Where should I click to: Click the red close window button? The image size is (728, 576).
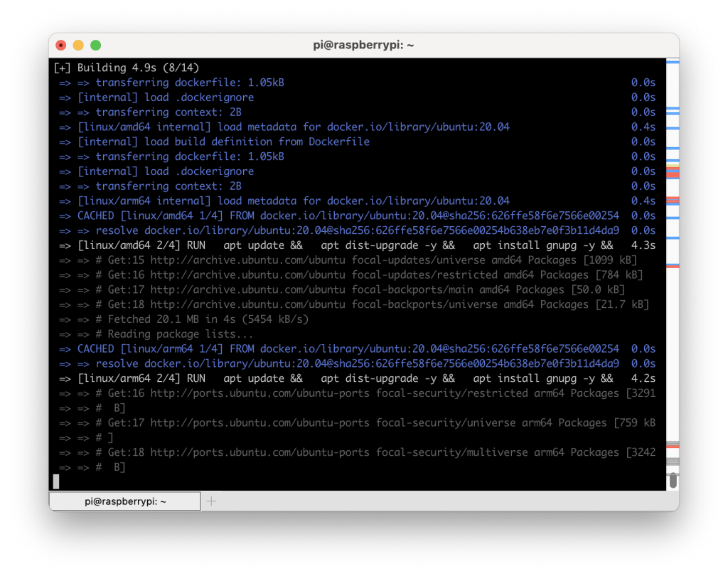(x=60, y=46)
